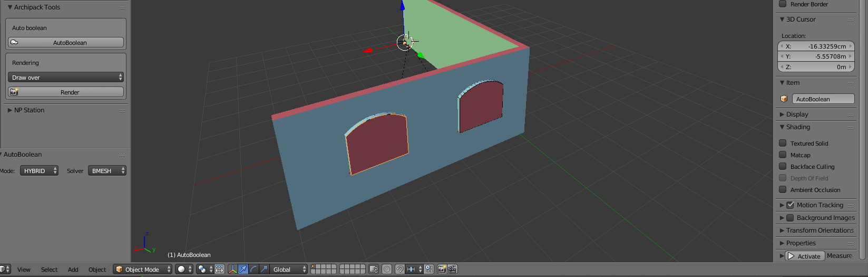Click the lock camera to layers icon
Screen dimensions: 868x277
pos(374,269)
